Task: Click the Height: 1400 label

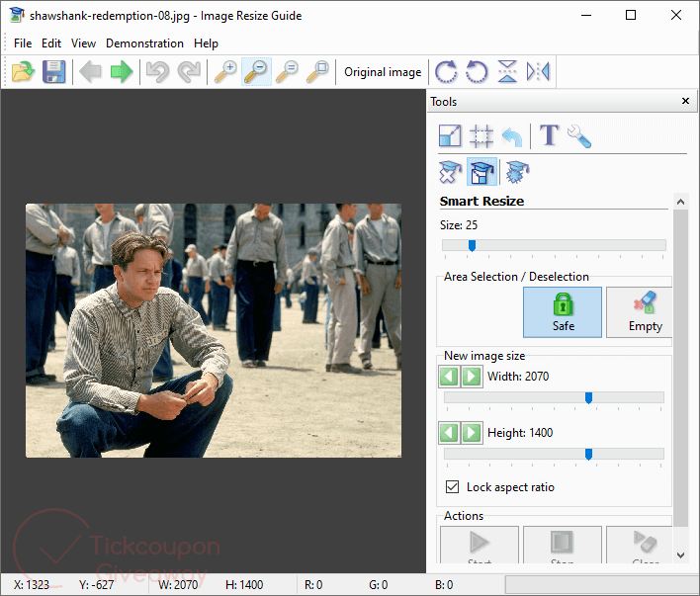Action: click(520, 433)
